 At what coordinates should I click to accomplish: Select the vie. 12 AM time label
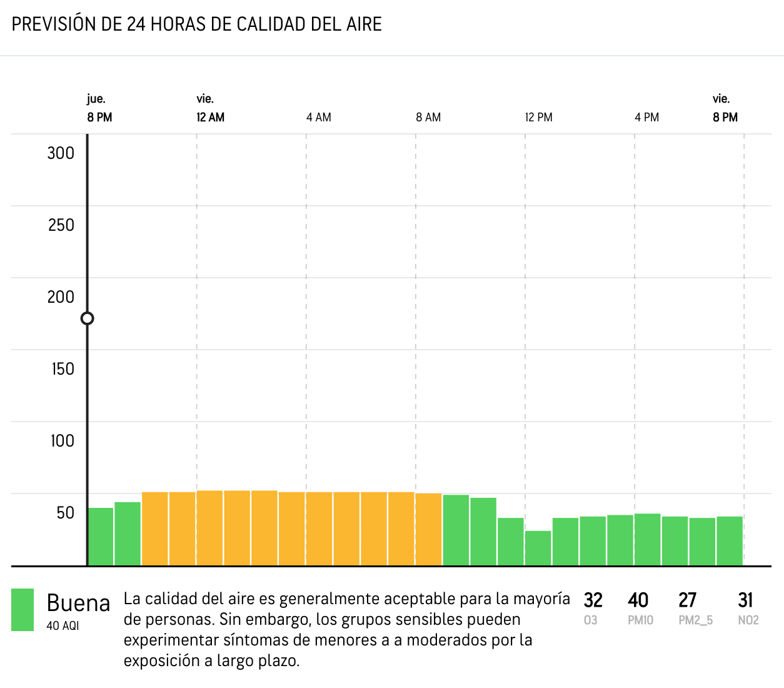[x=210, y=108]
